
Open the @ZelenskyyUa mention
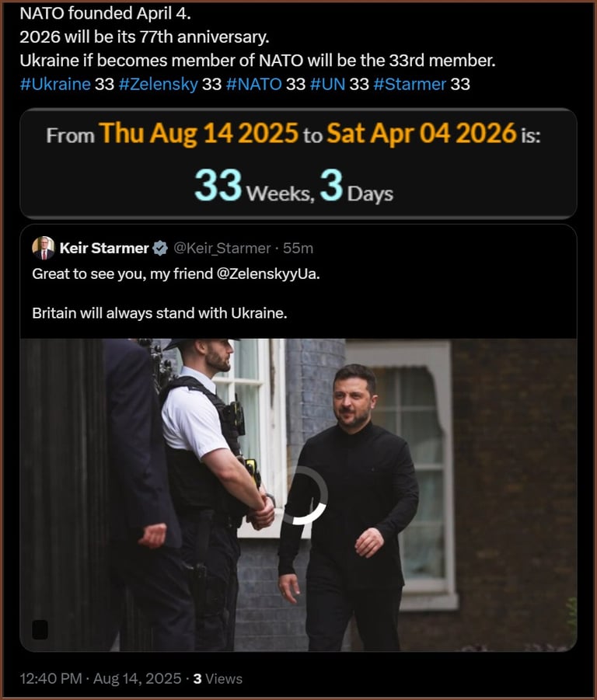point(268,273)
